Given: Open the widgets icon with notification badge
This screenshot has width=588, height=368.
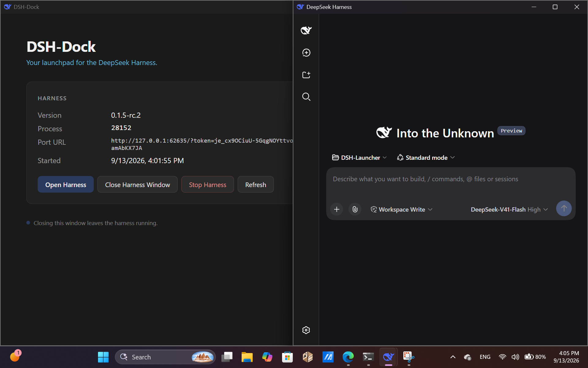Looking at the screenshot, I should (x=15, y=356).
